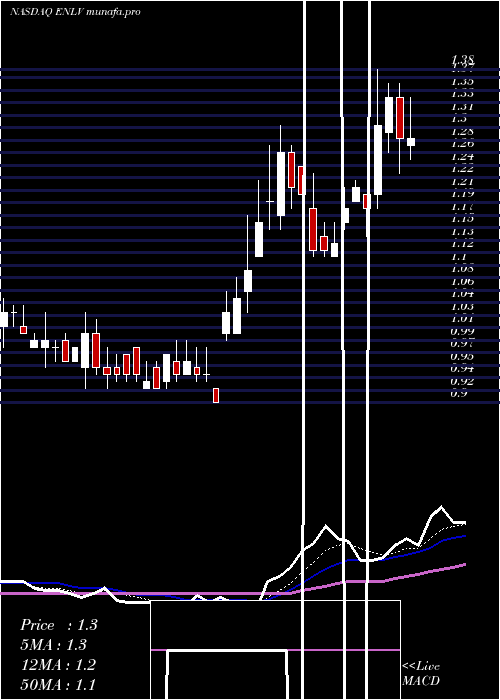Image resolution: width=500 pixels, height=700 pixels.
Task: Click the 1.19 price axis label
Action: 462,194
